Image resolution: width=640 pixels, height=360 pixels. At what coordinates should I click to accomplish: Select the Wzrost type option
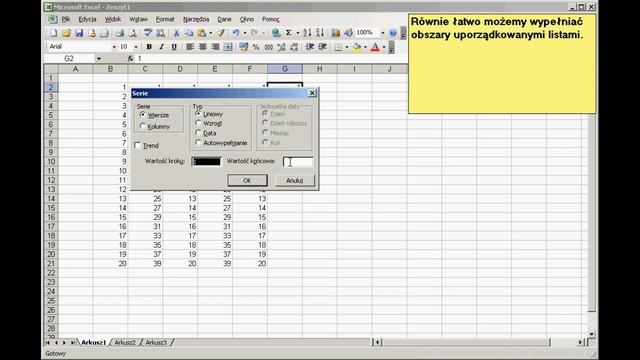tap(209, 123)
